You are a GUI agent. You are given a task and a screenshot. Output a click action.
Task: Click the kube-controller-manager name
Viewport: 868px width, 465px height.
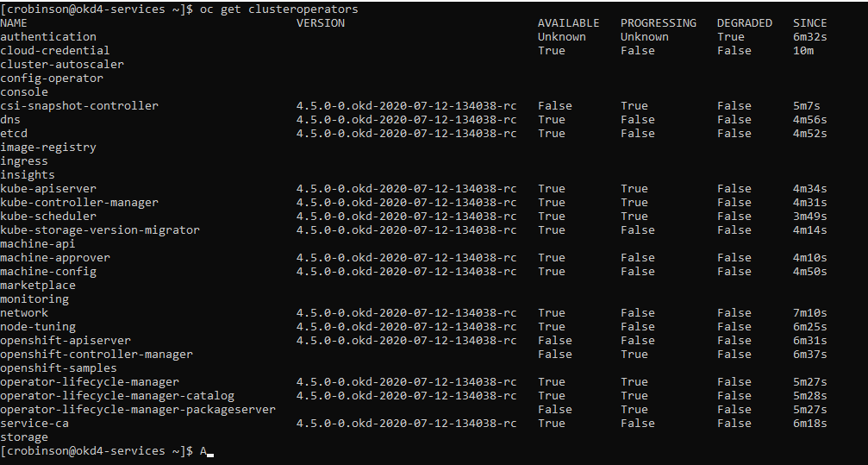coord(79,203)
